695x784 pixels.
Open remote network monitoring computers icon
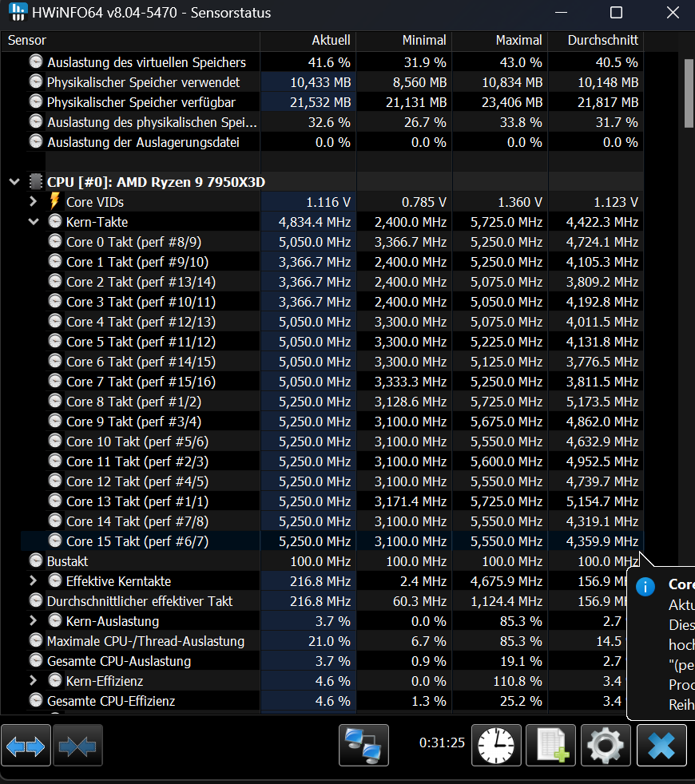tap(363, 746)
